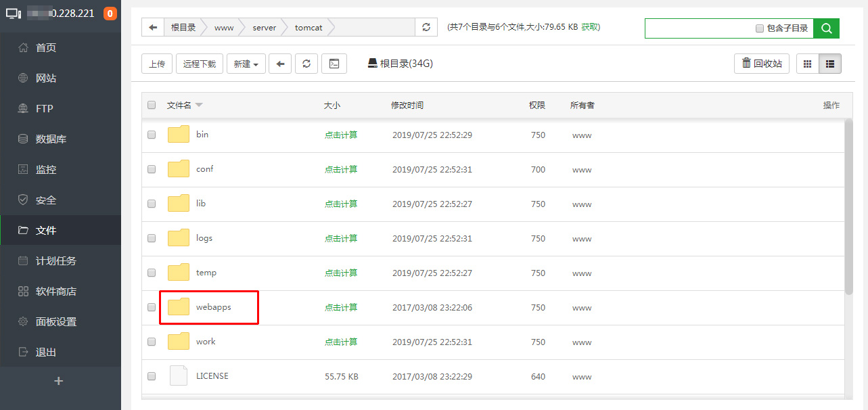Image resolution: width=868 pixels, height=410 pixels.
Task: Toggle the select-all checkbox in the header
Action: [x=152, y=105]
